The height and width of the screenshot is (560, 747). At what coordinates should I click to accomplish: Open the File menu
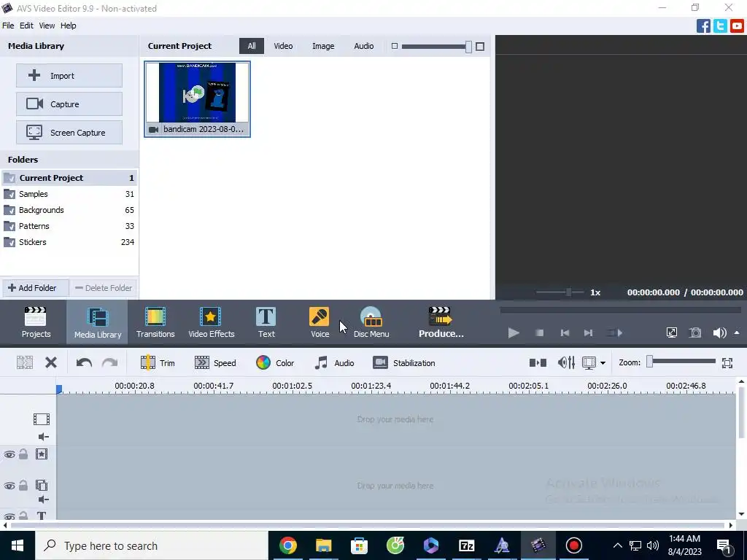click(8, 26)
